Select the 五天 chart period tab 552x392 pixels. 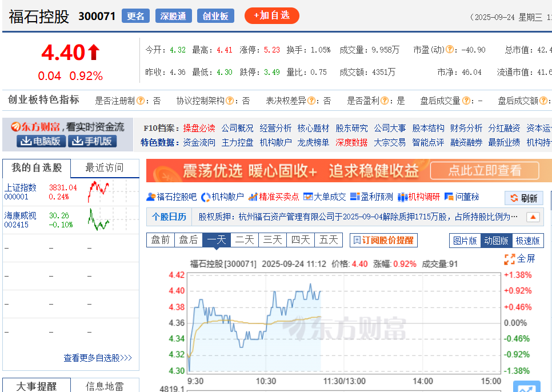(x=329, y=240)
